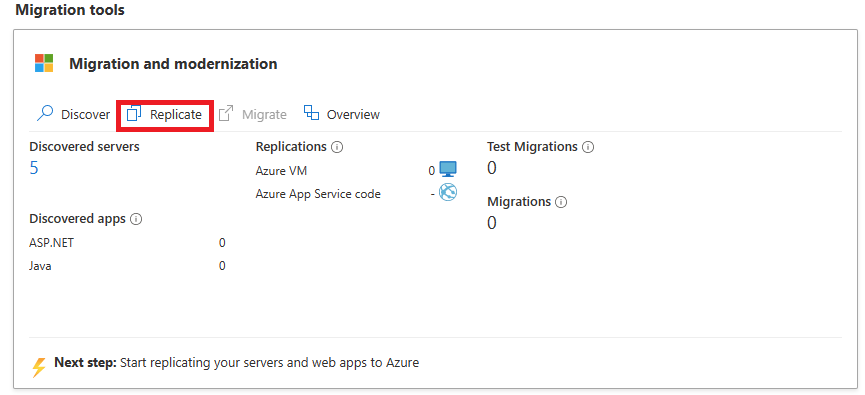This screenshot has width=865, height=395.
Task: Click the Migration and modernization title
Action: click(173, 64)
